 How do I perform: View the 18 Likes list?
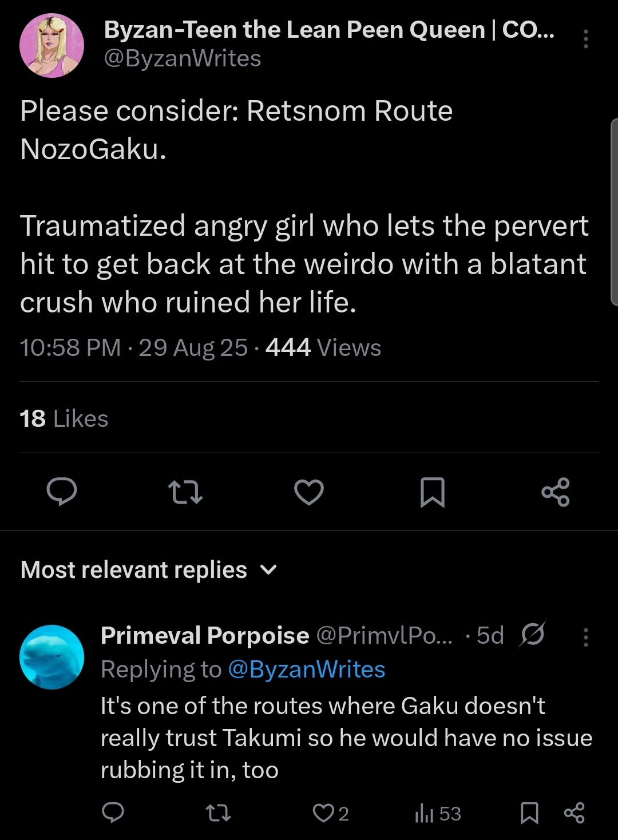pos(64,419)
